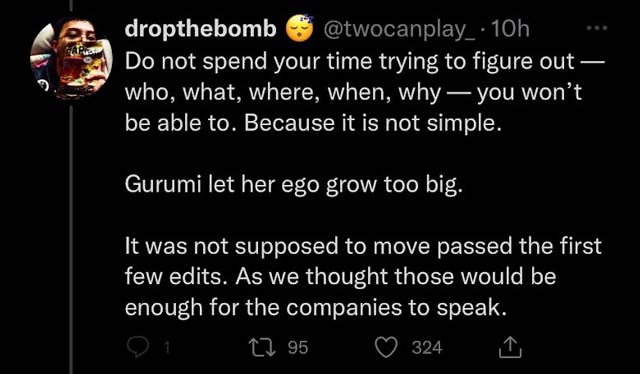The width and height of the screenshot is (640, 374).
Task: Like the tweet with the heart icon
Action: 386,347
